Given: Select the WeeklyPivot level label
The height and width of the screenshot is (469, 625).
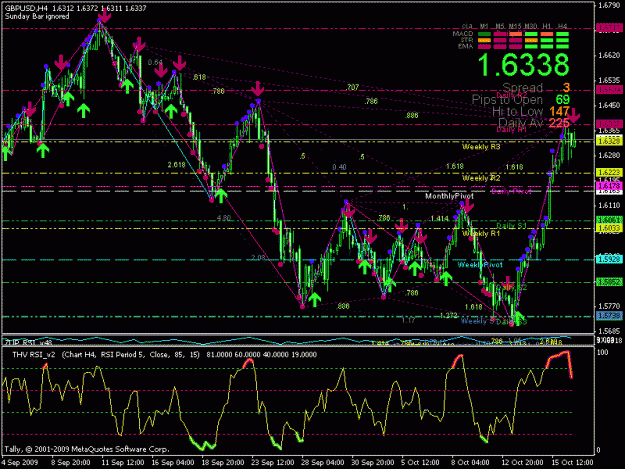Looking at the screenshot, I should click(x=480, y=265).
